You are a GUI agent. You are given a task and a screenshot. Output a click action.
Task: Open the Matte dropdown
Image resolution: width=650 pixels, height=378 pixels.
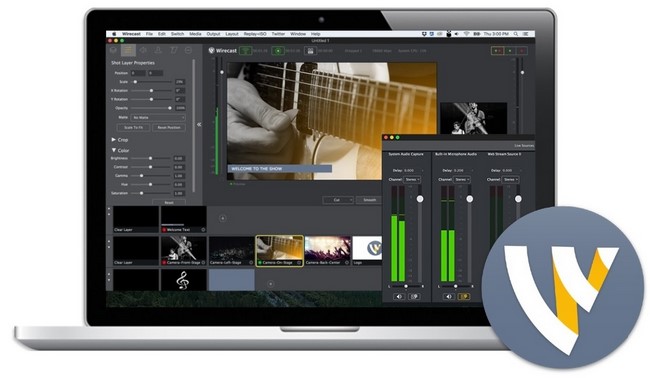[x=158, y=118]
